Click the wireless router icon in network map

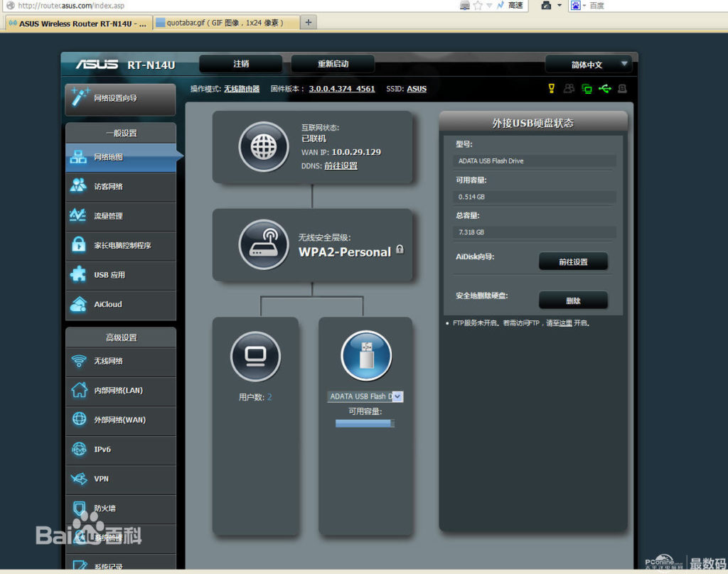pos(264,244)
